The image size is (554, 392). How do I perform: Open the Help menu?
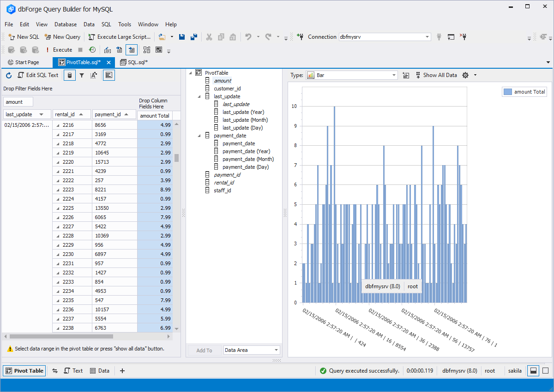pos(171,24)
